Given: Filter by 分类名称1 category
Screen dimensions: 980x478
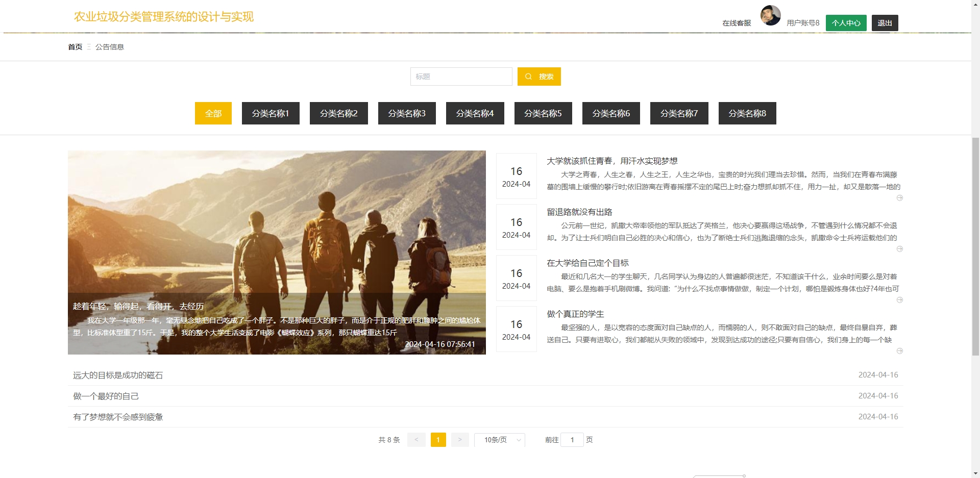Looking at the screenshot, I should [x=271, y=113].
